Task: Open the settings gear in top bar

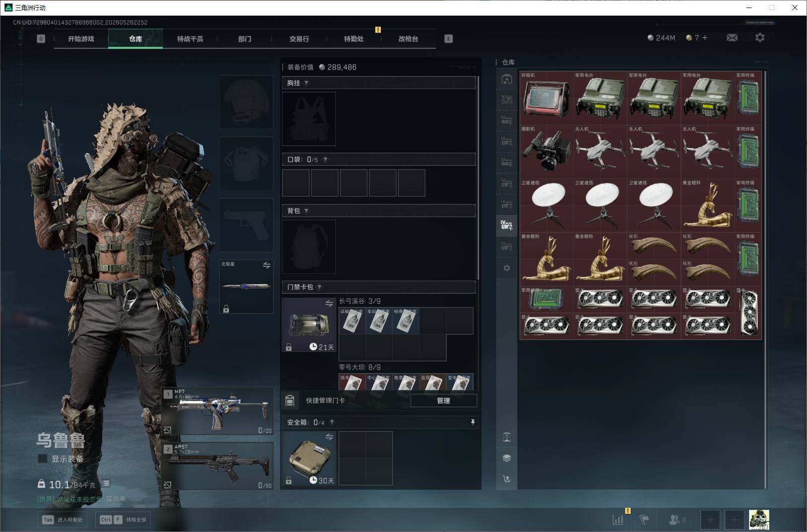Action: click(760, 38)
